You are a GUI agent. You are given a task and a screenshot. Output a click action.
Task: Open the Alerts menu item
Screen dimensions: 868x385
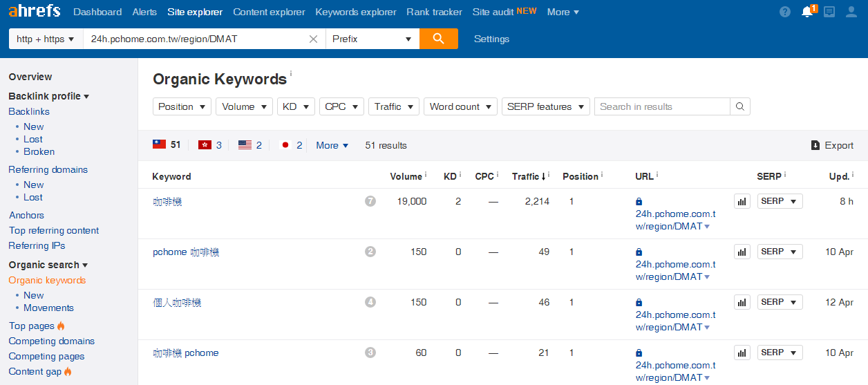(x=145, y=12)
